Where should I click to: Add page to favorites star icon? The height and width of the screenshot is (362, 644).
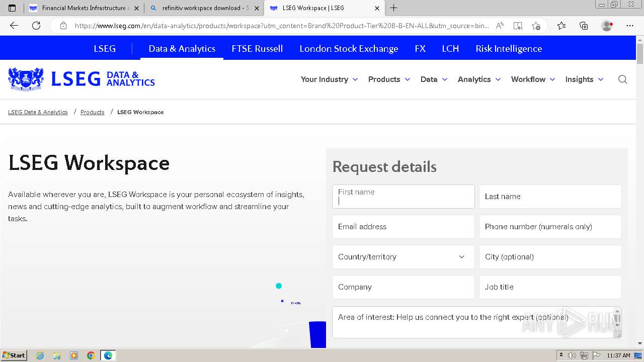(536, 26)
